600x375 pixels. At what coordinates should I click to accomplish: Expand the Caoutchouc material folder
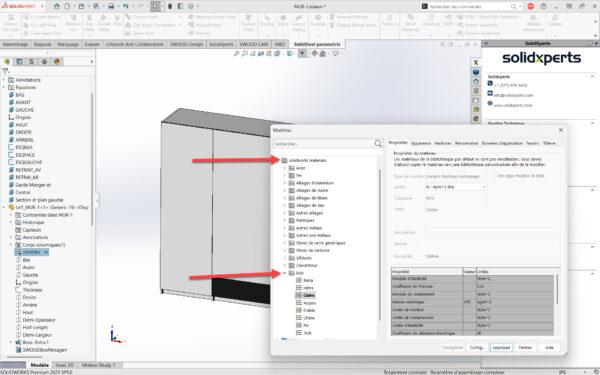[x=285, y=266]
